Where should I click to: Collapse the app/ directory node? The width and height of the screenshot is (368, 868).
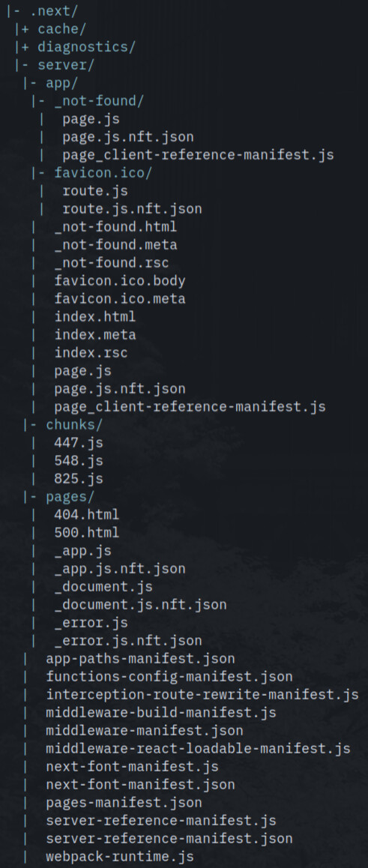click(x=50, y=83)
